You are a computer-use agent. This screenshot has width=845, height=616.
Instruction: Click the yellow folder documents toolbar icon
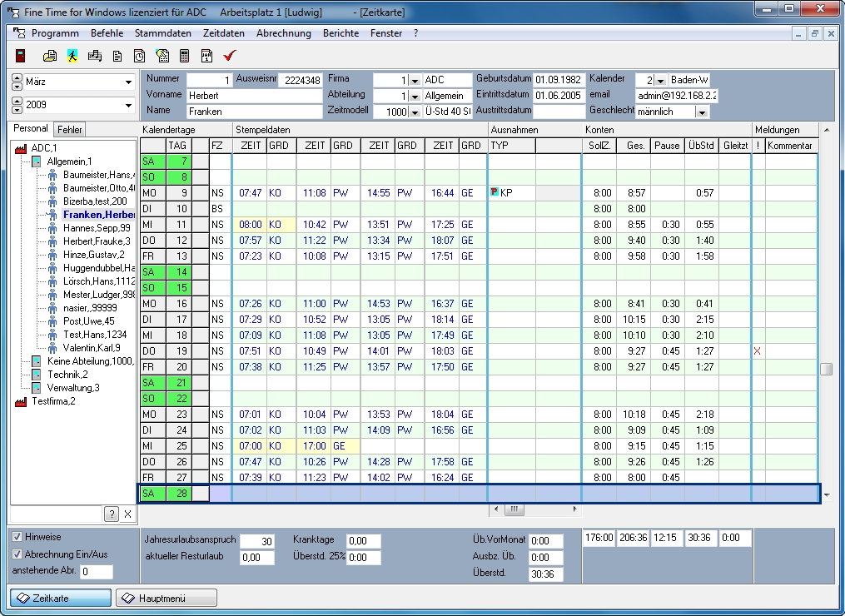pos(50,56)
